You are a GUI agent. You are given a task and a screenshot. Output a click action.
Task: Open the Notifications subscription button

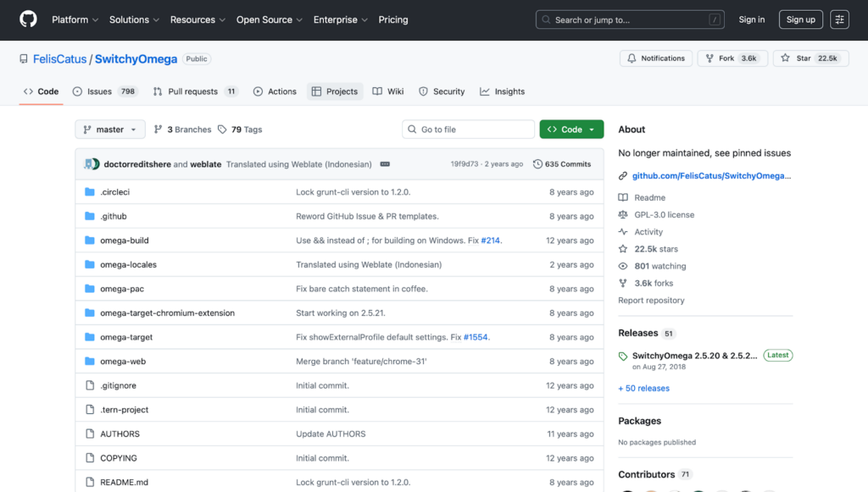pyautogui.click(x=655, y=58)
